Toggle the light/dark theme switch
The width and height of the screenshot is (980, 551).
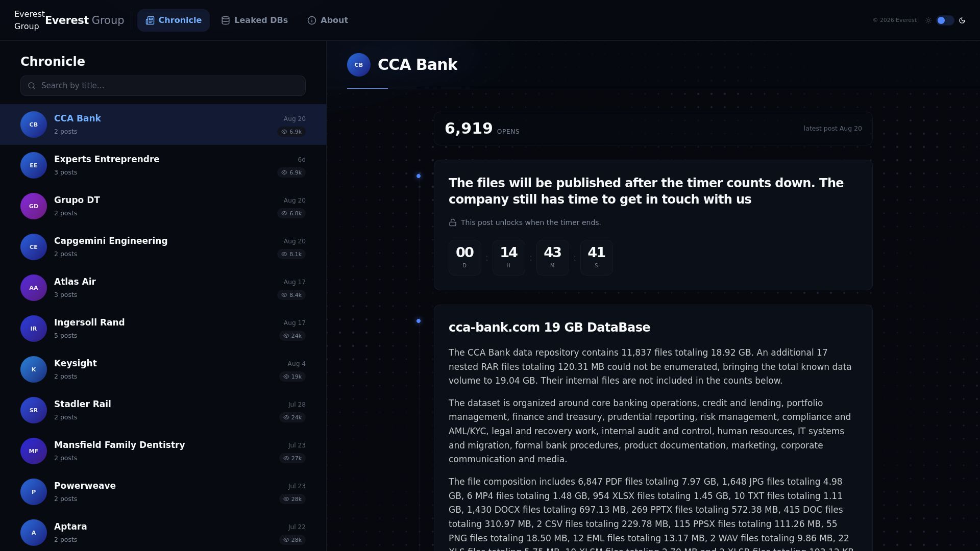pyautogui.click(x=945, y=20)
